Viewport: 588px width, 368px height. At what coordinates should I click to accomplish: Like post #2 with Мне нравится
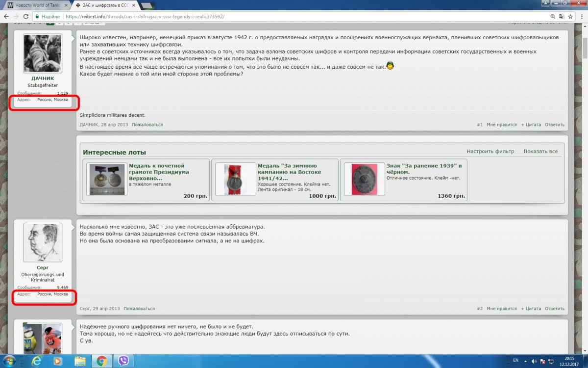[502, 309]
